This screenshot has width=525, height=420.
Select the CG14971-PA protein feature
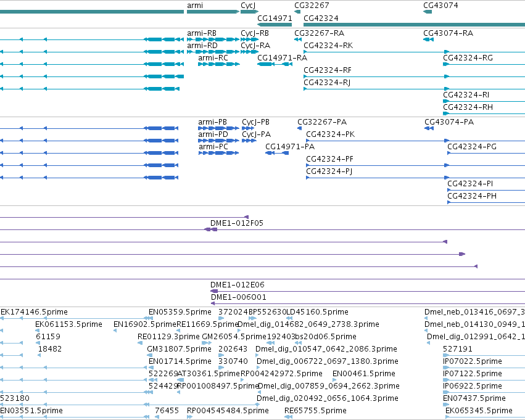point(277,153)
